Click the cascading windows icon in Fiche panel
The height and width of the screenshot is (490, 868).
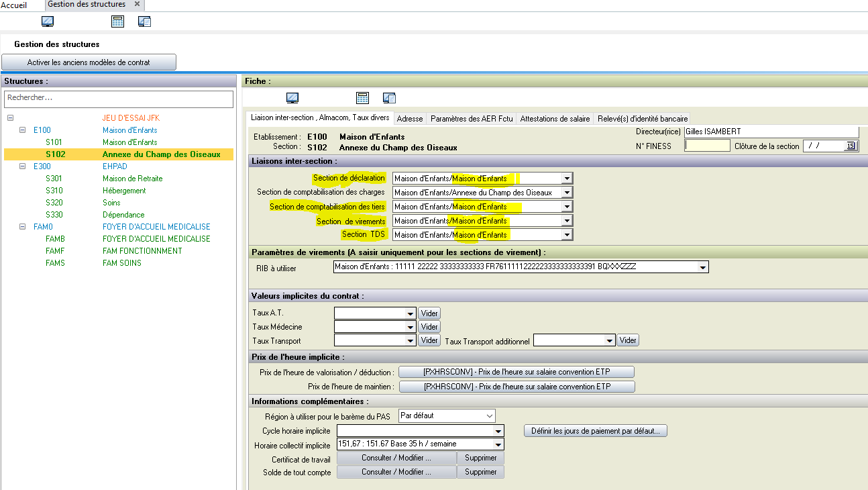pyautogui.click(x=389, y=98)
